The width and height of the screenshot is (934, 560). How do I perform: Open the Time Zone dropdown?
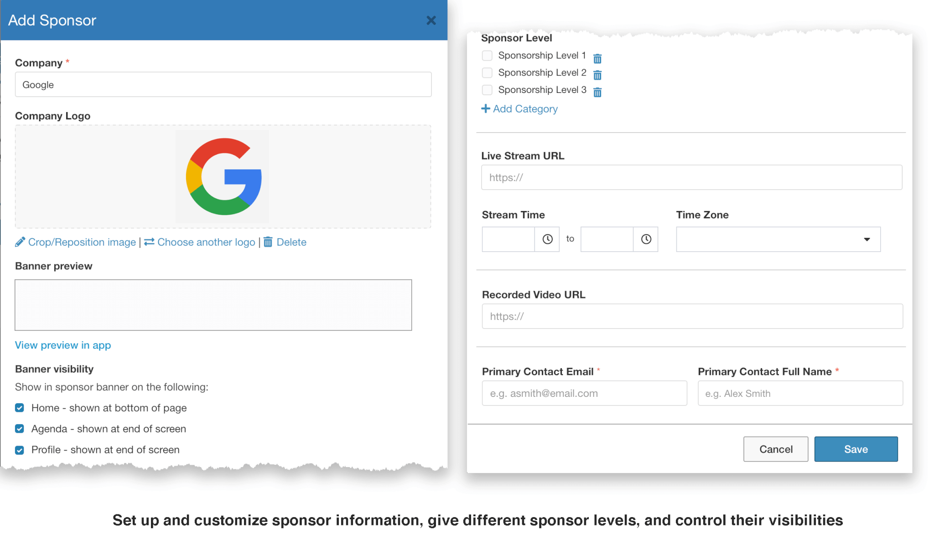pos(866,239)
